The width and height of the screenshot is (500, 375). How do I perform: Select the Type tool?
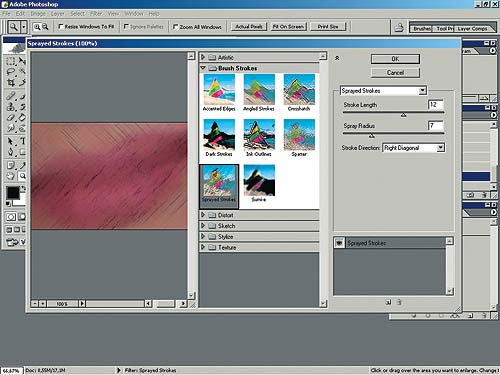click(x=22, y=142)
